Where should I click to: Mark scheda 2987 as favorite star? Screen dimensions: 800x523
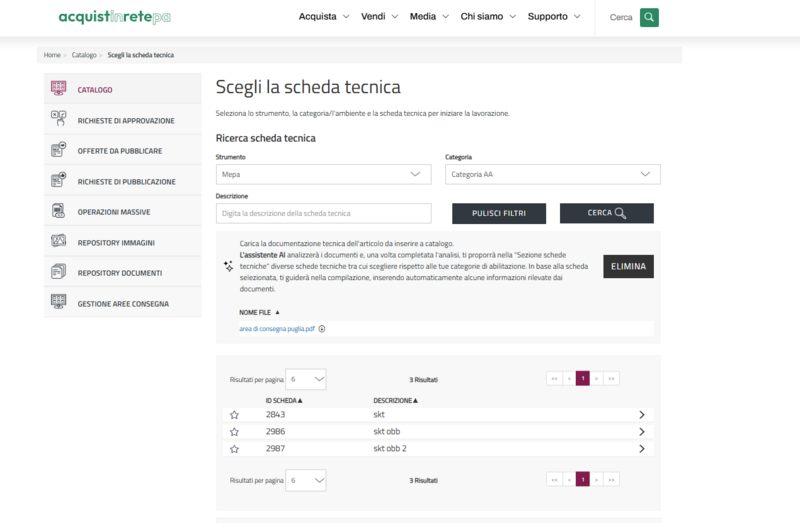(x=234, y=449)
